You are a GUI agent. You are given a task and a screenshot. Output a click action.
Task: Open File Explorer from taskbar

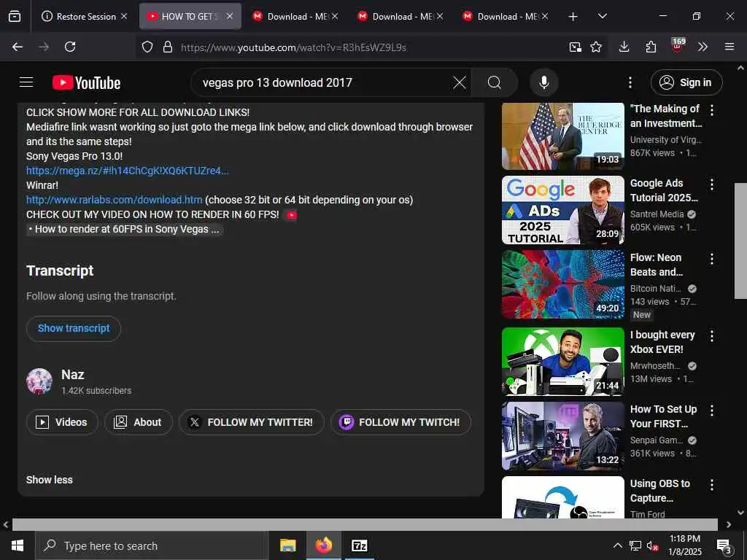click(287, 545)
